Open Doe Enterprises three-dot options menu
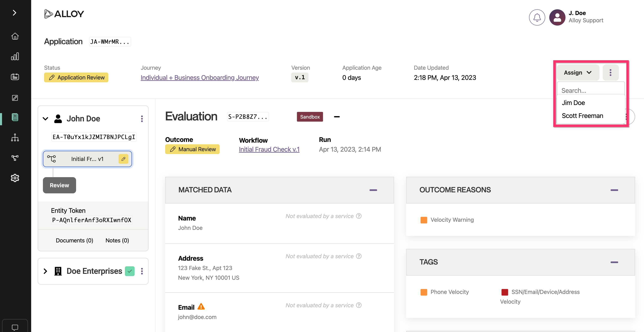 [x=142, y=271]
